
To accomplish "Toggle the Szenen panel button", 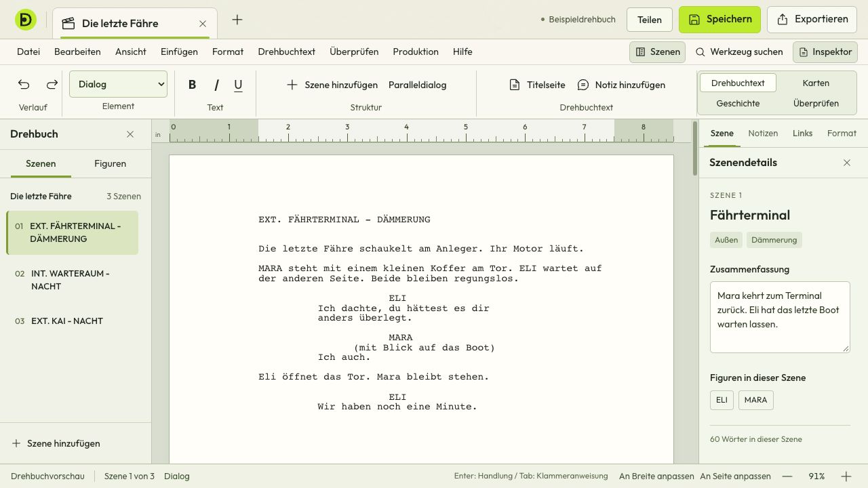I will (x=657, y=52).
